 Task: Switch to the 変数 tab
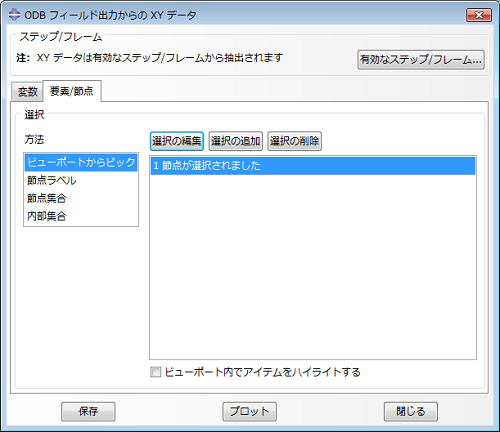point(27,92)
